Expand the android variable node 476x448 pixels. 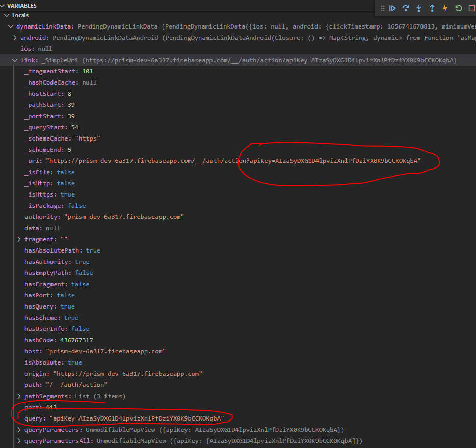click(15, 38)
